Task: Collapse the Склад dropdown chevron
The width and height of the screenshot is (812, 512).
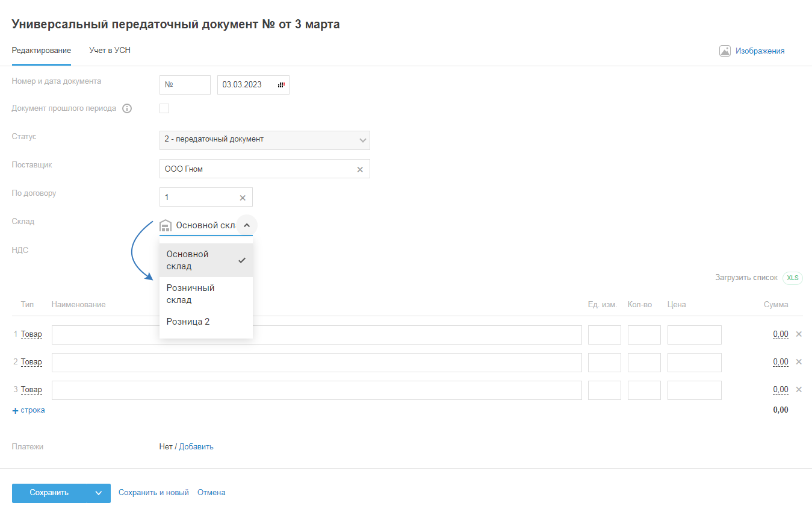Action: (247, 225)
